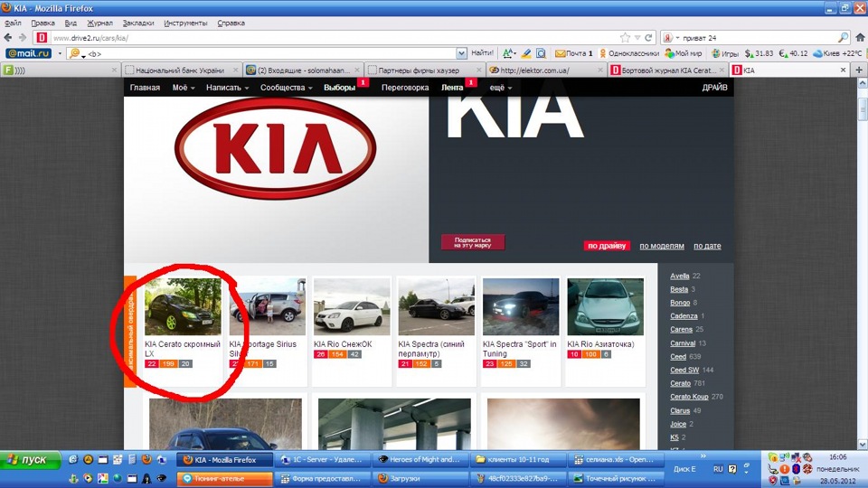Click the dollar rate 31.83 indicator
The height and width of the screenshot is (488, 868).
759,53
